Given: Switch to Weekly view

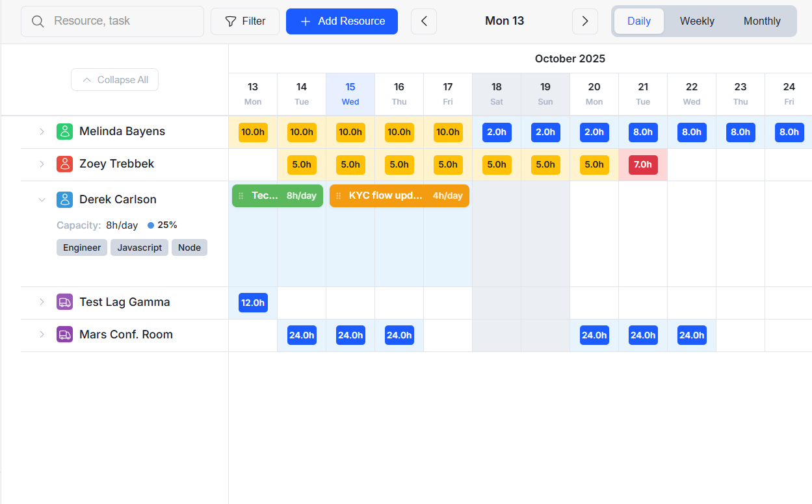Looking at the screenshot, I should coord(696,21).
